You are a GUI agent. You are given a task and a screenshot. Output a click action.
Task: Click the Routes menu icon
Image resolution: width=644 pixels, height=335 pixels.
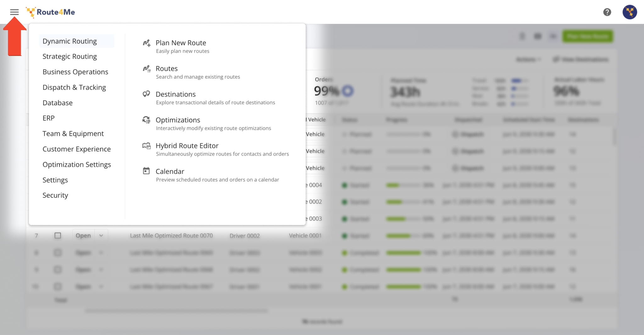pyautogui.click(x=147, y=69)
